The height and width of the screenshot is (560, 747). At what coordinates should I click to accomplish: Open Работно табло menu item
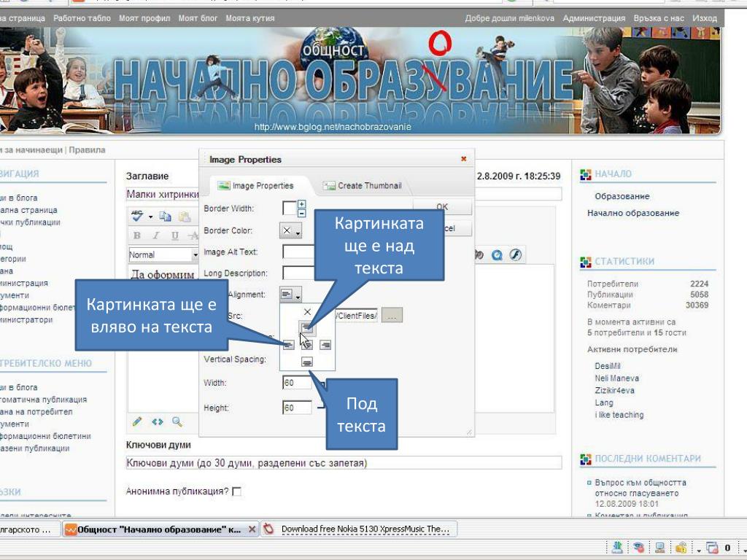(x=82, y=18)
